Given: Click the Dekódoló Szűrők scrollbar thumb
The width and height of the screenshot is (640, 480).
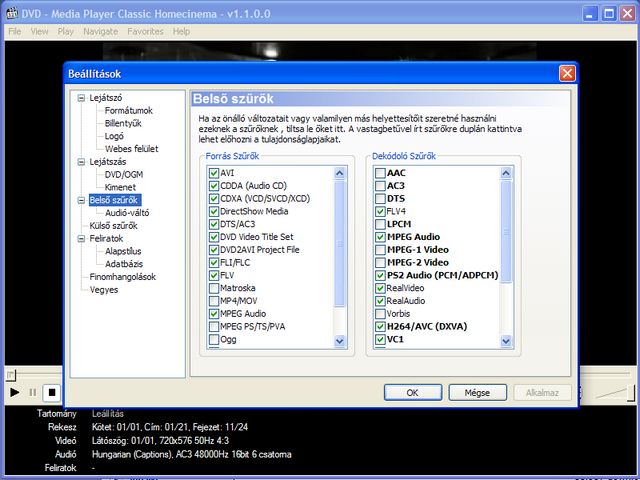Looking at the screenshot, I should pyautogui.click(x=506, y=231).
